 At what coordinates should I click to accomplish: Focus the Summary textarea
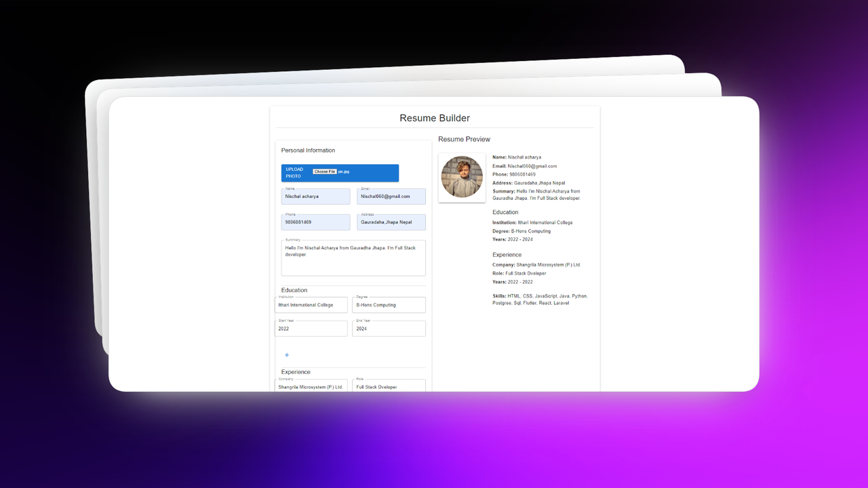[353, 258]
